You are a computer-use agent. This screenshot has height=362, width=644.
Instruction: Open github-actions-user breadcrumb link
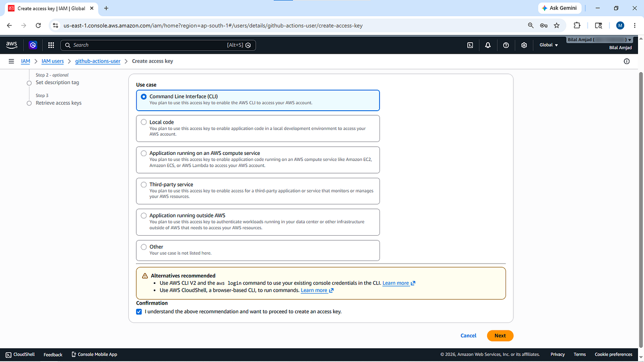coord(98,61)
